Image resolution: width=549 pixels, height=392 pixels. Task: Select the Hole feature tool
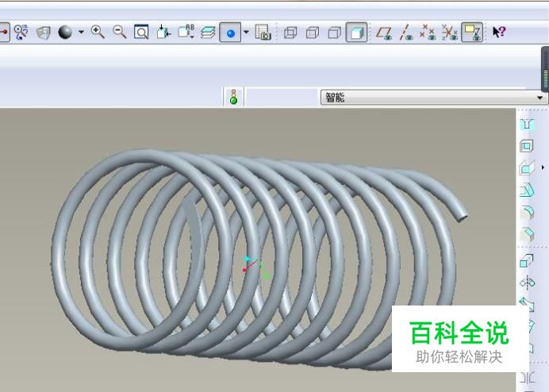coord(527,125)
